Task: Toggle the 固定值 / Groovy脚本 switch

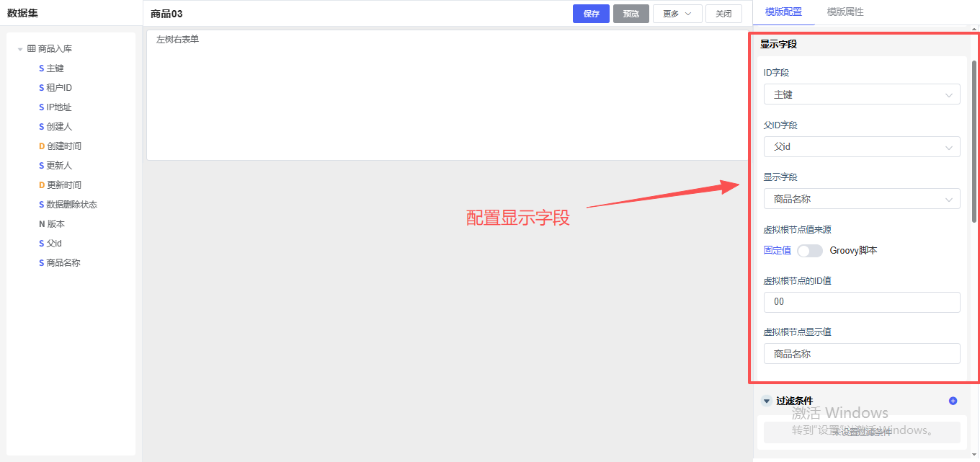Action: (x=810, y=251)
